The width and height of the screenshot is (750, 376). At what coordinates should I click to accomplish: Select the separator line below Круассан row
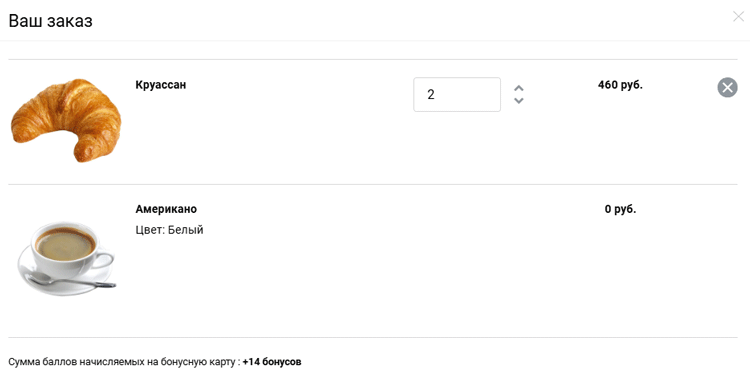tap(373, 184)
